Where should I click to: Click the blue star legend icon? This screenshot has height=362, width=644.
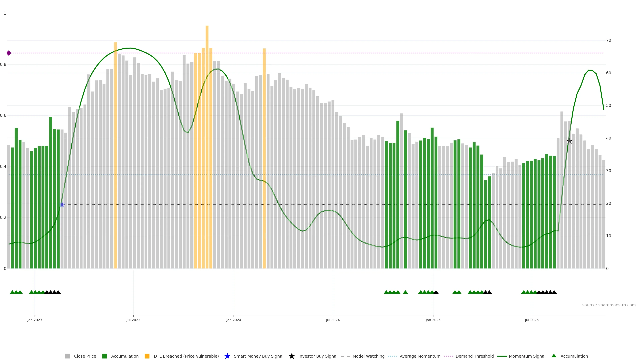[227, 356]
